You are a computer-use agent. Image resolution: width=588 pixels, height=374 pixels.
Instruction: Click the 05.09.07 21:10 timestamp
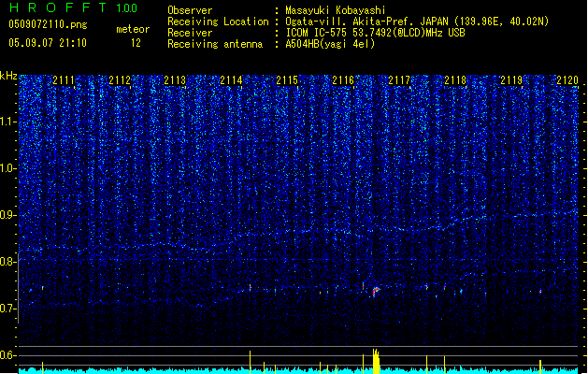pos(47,43)
